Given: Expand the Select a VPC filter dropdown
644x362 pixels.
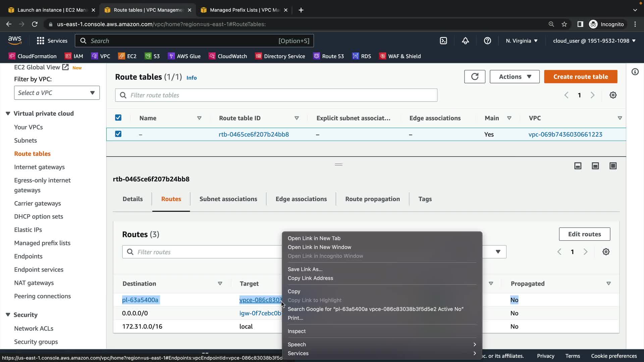Looking at the screenshot, I should [x=57, y=93].
